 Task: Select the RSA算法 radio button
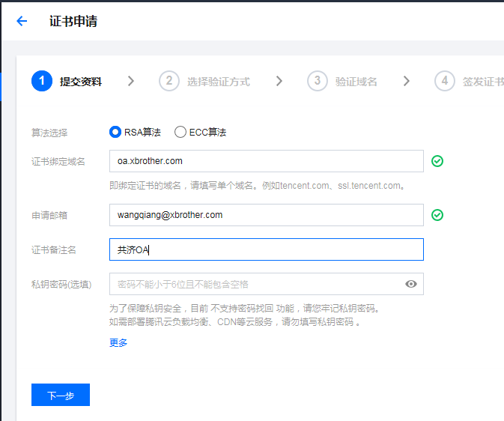click(x=115, y=132)
